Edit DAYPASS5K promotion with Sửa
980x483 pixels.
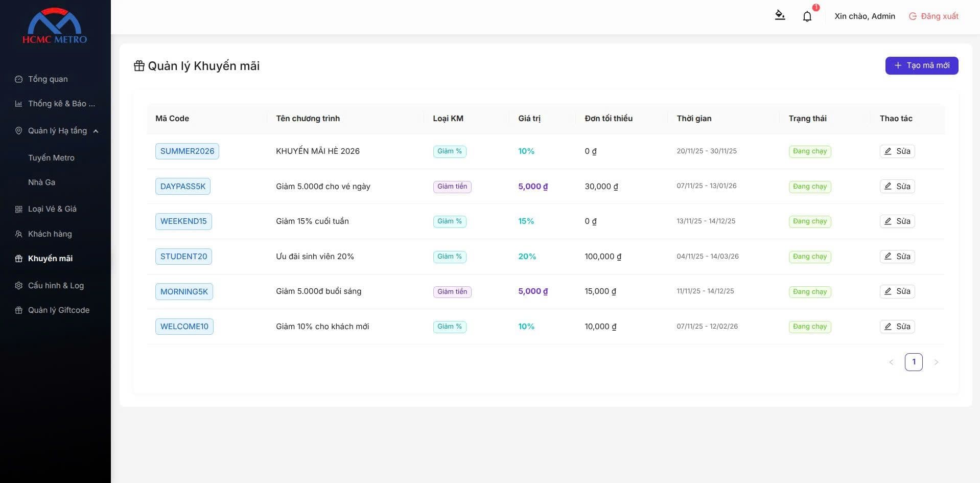pos(897,187)
